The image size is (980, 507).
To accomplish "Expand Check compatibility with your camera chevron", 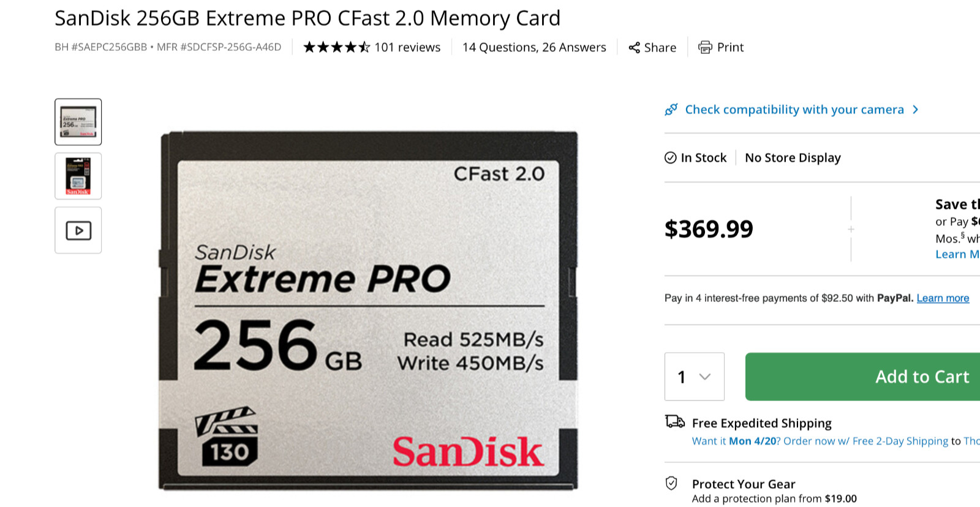I will tap(916, 110).
